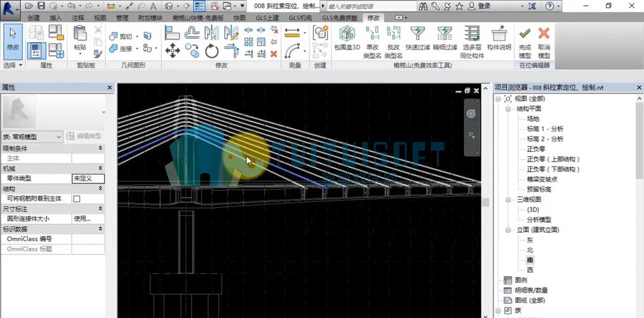The height and width of the screenshot is (318, 644).
Task: Save the project with the floppy disk icon
Action: tap(41, 6)
